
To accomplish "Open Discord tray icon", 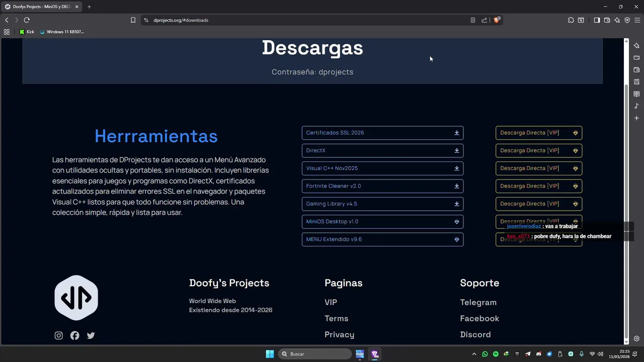I will (538, 354).
